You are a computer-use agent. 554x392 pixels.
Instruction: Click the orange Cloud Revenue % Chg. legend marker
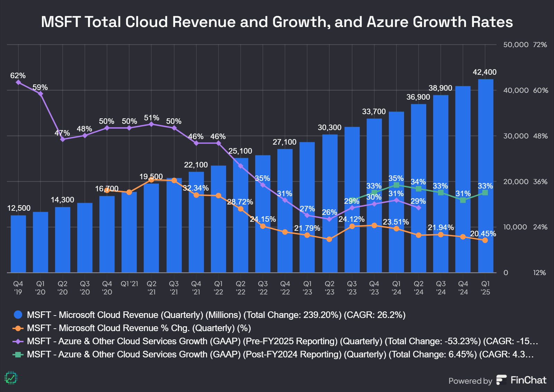coord(18,328)
